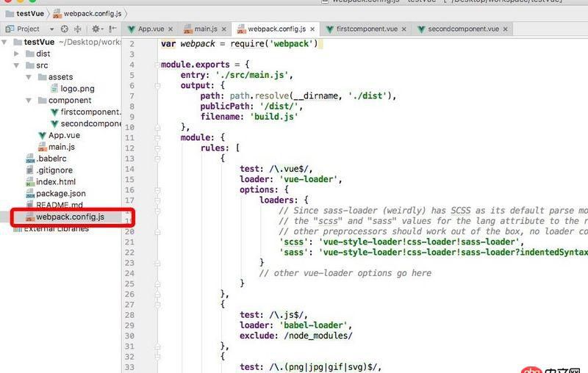
Task: Select the src folder in tree
Action: (42, 65)
